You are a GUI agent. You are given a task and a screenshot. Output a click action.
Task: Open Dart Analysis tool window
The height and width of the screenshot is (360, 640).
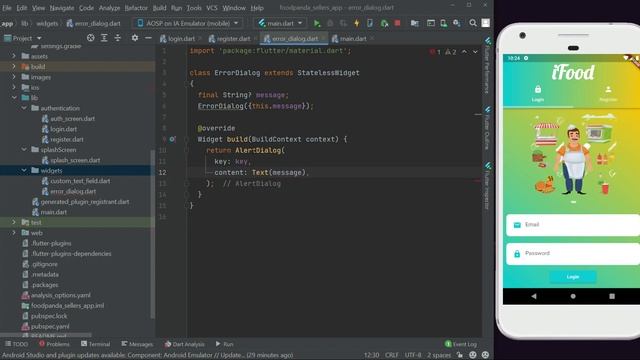(x=184, y=344)
